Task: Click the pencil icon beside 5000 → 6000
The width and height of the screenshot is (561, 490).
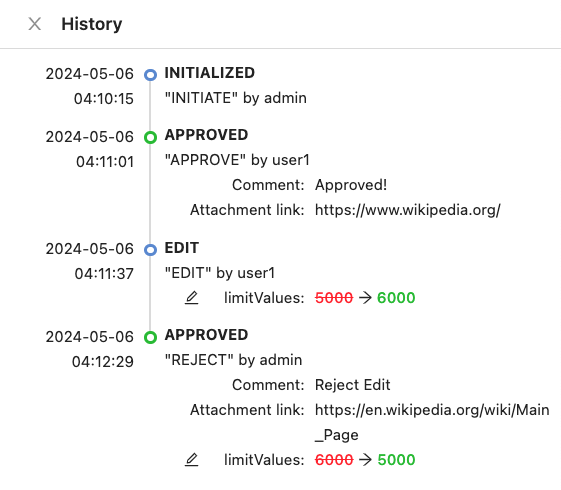Action: (191, 298)
